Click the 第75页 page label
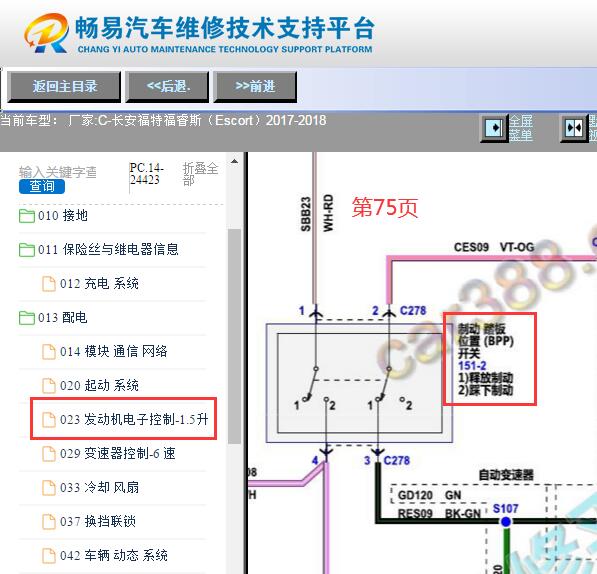Image resolution: width=597 pixels, height=574 pixels. pos(385,207)
